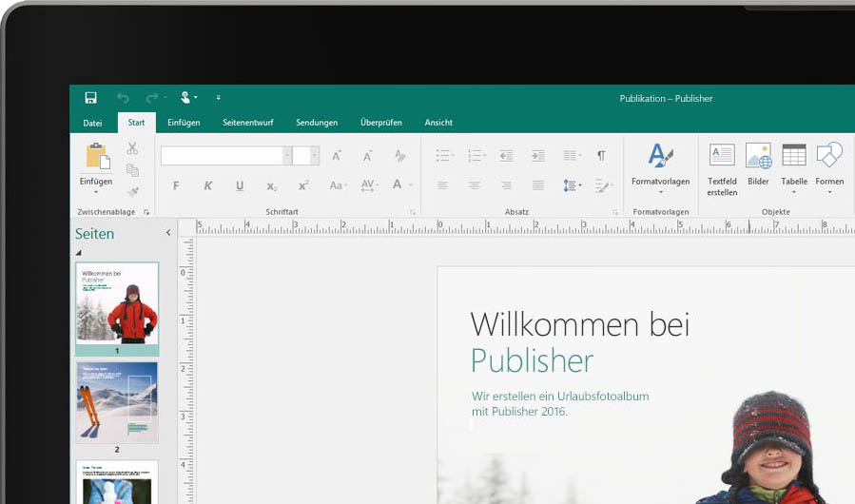Screen dimensions: 855x504
Task: Click Decrease font size icon
Action: click(x=367, y=156)
